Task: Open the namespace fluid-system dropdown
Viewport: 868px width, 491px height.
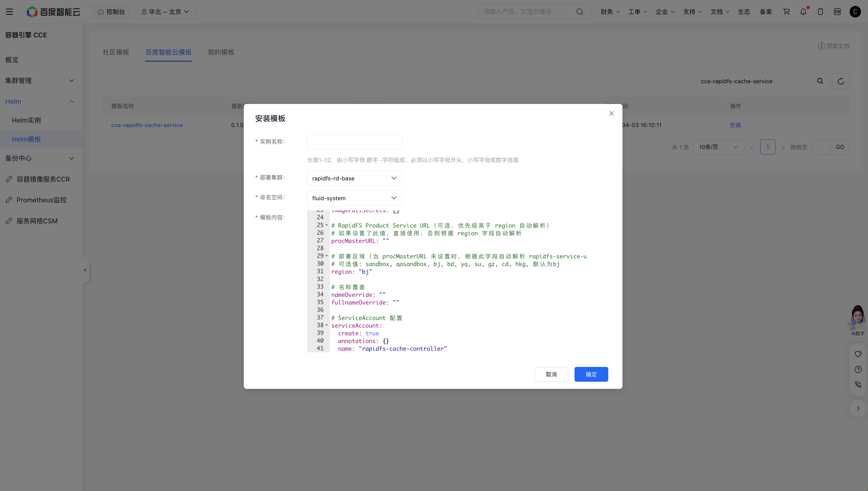Action: [354, 198]
